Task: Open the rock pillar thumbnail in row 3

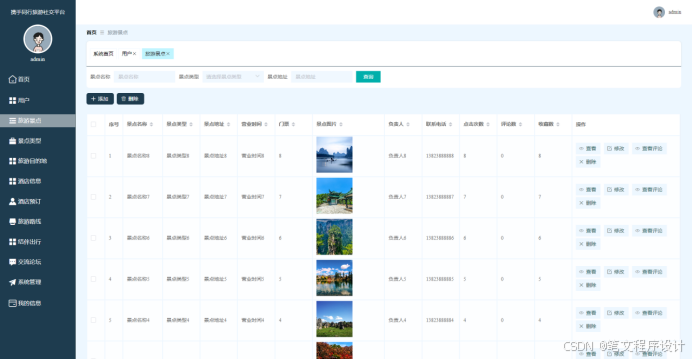Action: pos(335,237)
